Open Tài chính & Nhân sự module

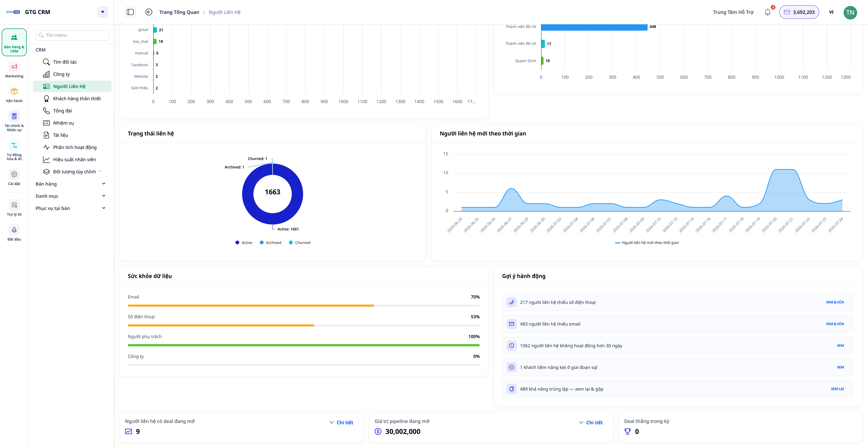14,121
